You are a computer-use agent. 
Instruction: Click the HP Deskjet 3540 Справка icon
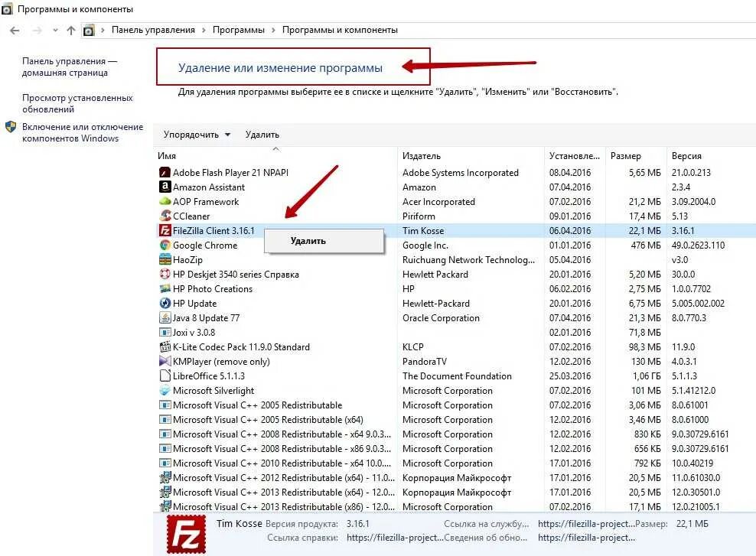coord(165,274)
